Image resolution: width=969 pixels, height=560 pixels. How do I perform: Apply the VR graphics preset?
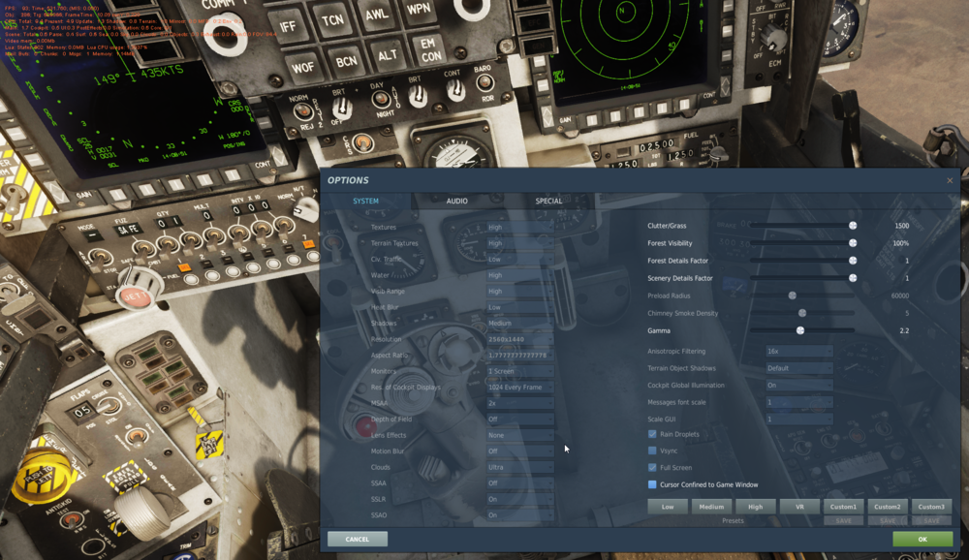point(799,506)
